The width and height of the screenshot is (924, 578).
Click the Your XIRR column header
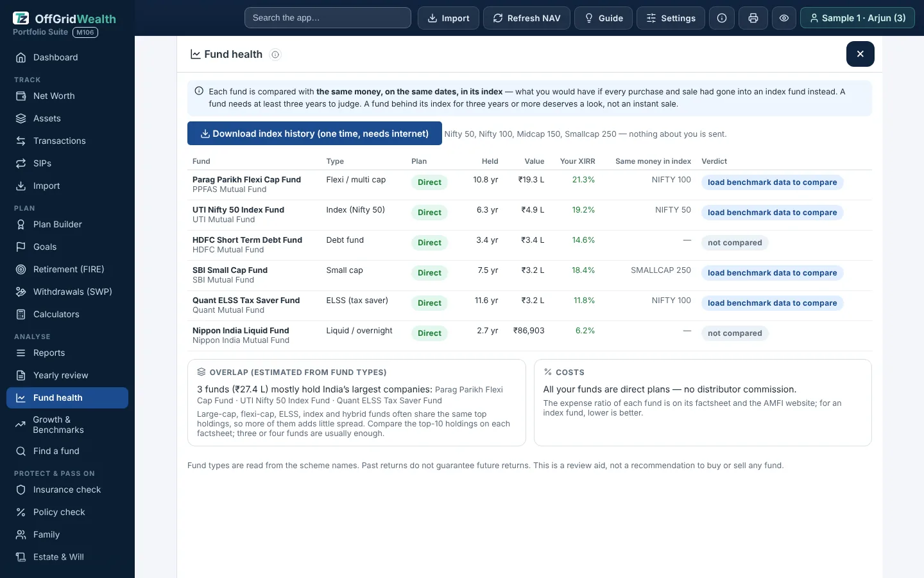[577, 161]
